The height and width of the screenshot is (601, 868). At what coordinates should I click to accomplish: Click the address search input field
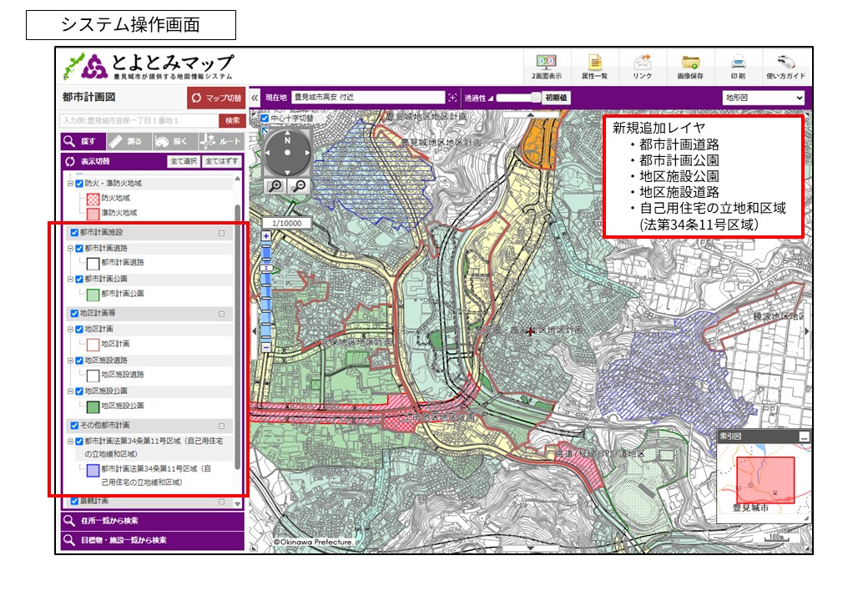point(138,120)
